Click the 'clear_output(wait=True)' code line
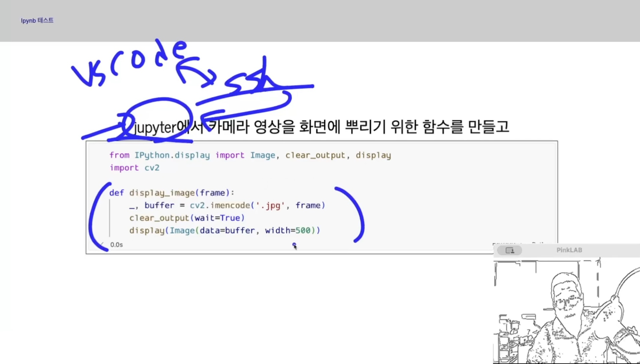Viewport: 640px width, 364px height. pyautogui.click(x=187, y=218)
